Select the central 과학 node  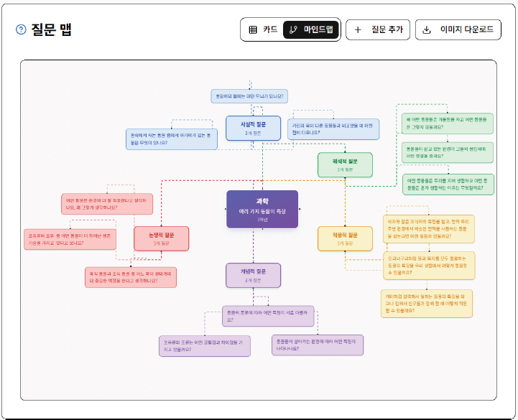click(262, 210)
